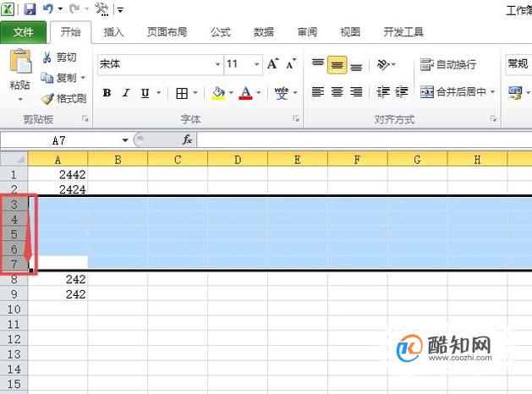
Task: Toggle middle vertical align button
Action: pyautogui.click(x=337, y=64)
